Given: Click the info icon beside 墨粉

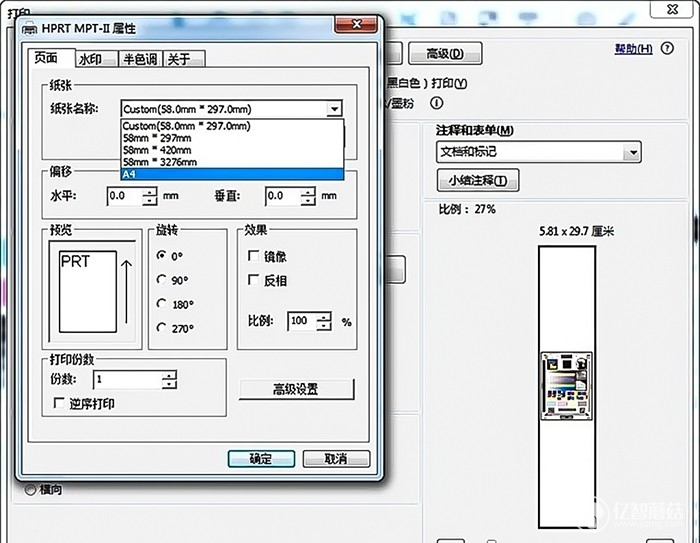Looking at the screenshot, I should click(x=436, y=103).
